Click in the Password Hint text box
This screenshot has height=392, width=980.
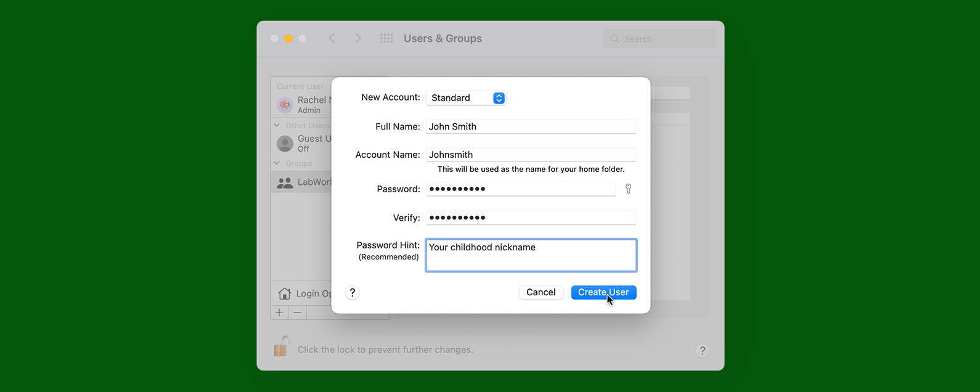coord(531,255)
